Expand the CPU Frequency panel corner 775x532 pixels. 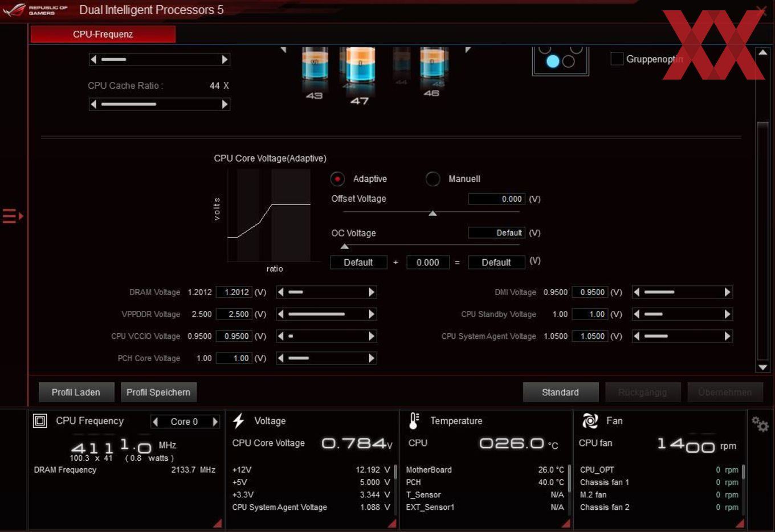[x=217, y=523]
